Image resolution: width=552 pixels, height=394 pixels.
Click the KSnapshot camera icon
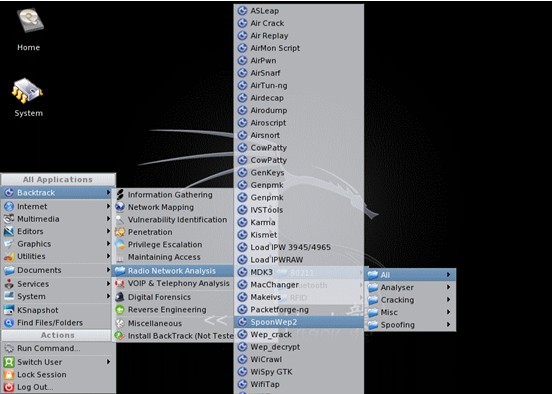(x=9, y=310)
